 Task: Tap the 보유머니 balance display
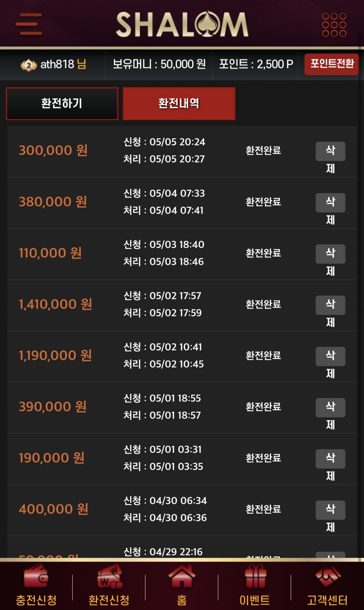pyautogui.click(x=159, y=64)
